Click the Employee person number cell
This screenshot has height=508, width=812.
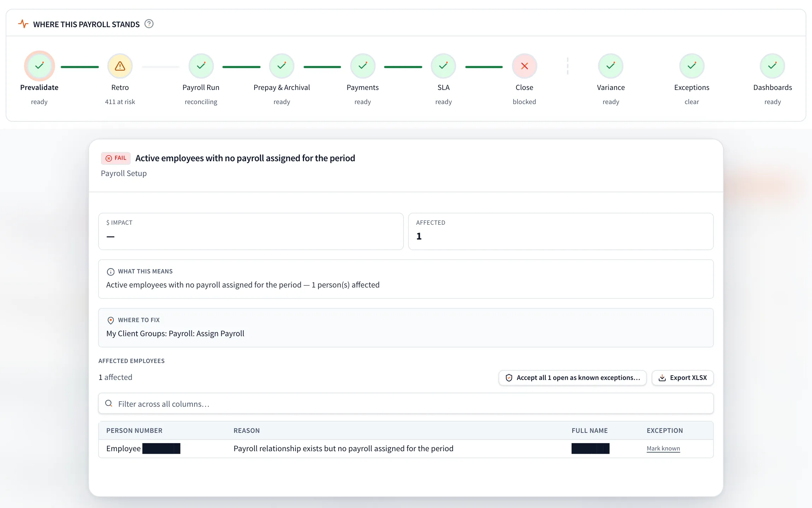[143, 448]
